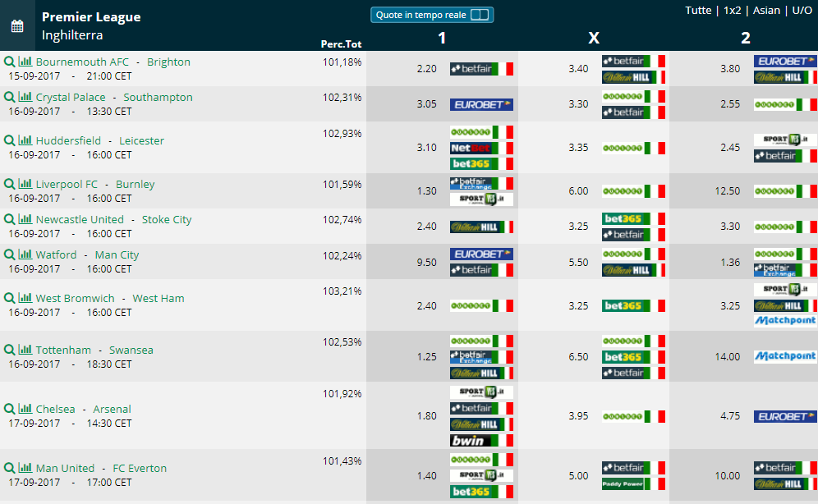Open the Man City team link
Image resolution: width=818 pixels, height=504 pixels.
click(117, 254)
